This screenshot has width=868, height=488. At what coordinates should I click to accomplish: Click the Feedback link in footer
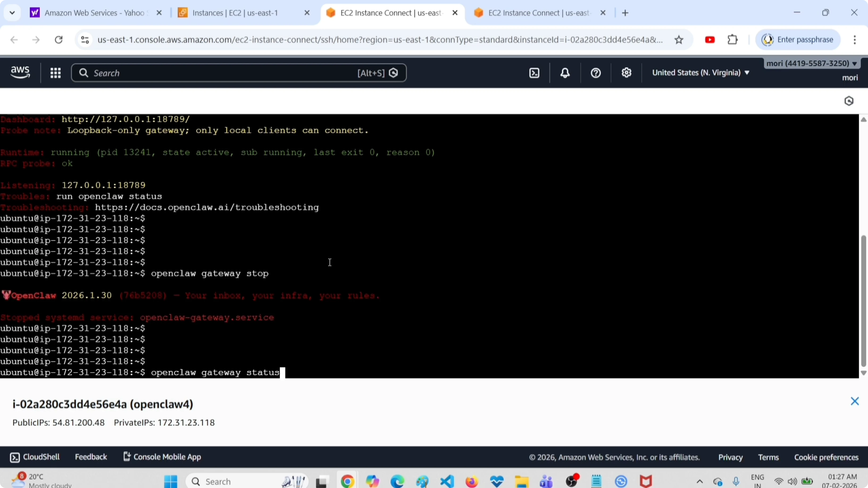click(91, 457)
